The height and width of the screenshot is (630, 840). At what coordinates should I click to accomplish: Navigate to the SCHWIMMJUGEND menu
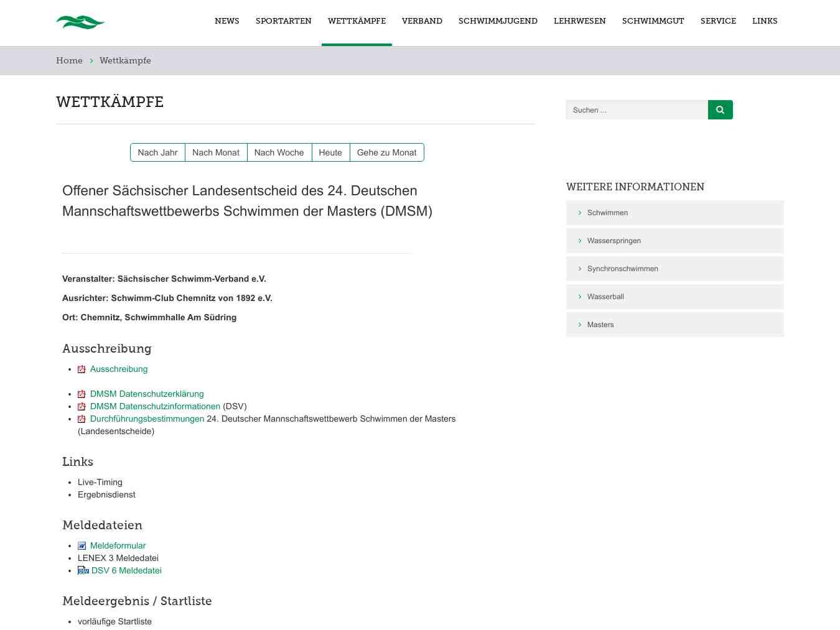coord(498,21)
